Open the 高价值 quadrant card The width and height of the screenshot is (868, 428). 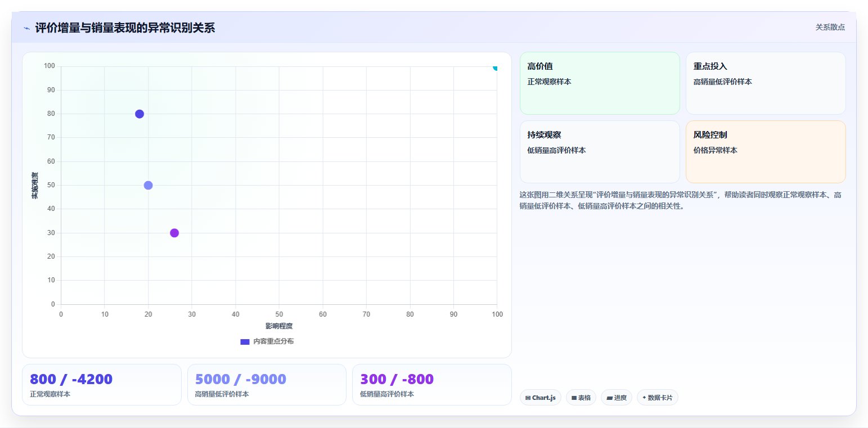coord(600,83)
